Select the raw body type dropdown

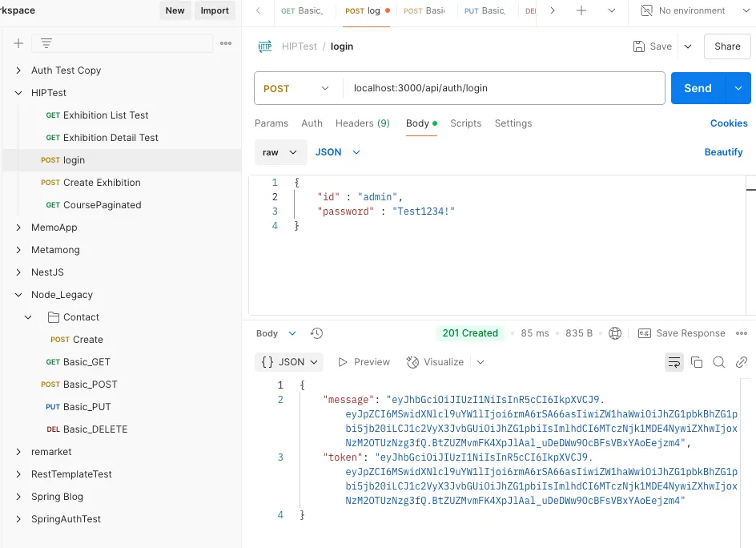pyautogui.click(x=279, y=152)
